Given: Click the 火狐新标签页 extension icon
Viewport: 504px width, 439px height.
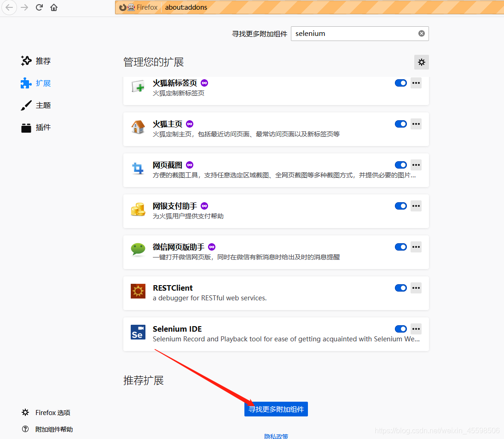Looking at the screenshot, I should pos(138,86).
